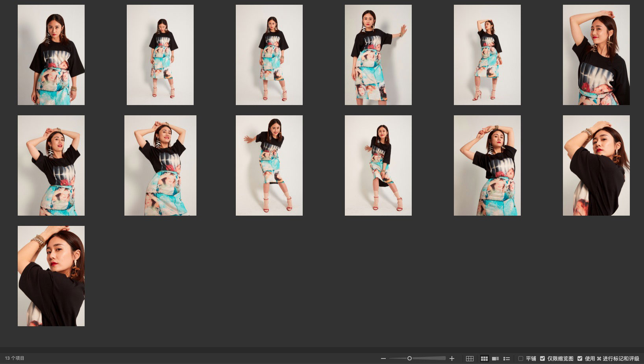Click the thumbnail size slider handle
This screenshot has height=364, width=644.
click(409, 358)
